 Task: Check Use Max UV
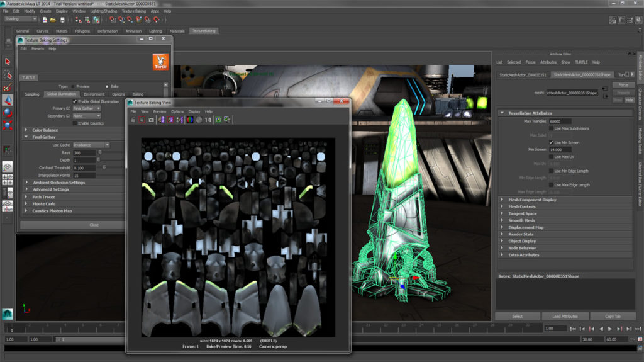point(551,157)
